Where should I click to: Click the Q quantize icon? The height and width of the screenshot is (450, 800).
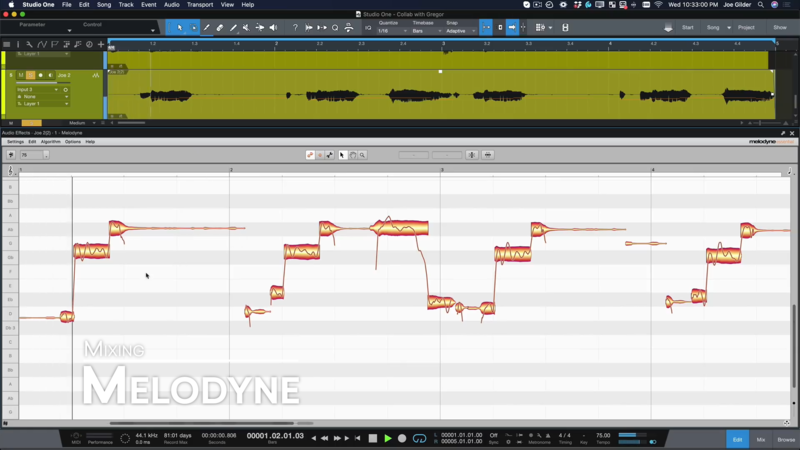click(335, 28)
